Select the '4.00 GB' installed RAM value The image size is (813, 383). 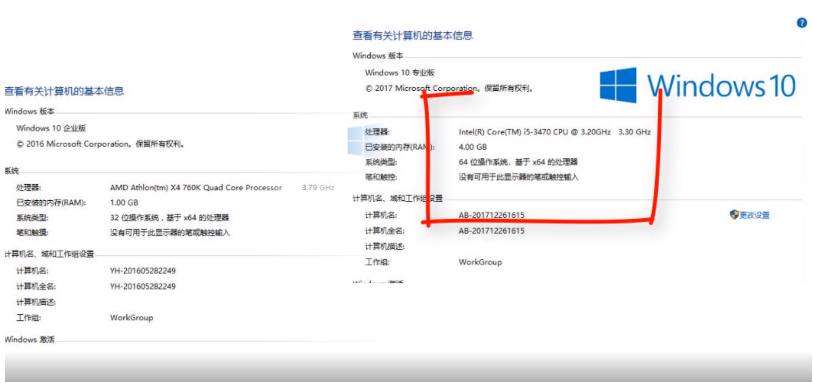473,147
